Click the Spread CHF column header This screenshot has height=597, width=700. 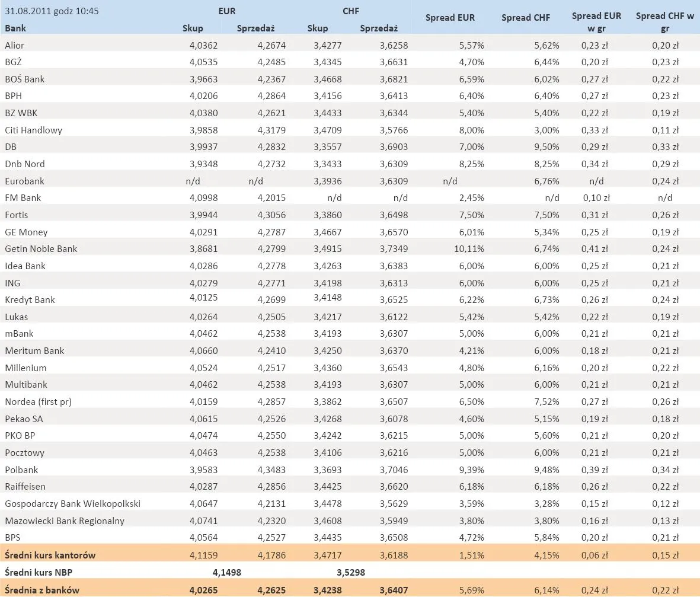point(526,18)
